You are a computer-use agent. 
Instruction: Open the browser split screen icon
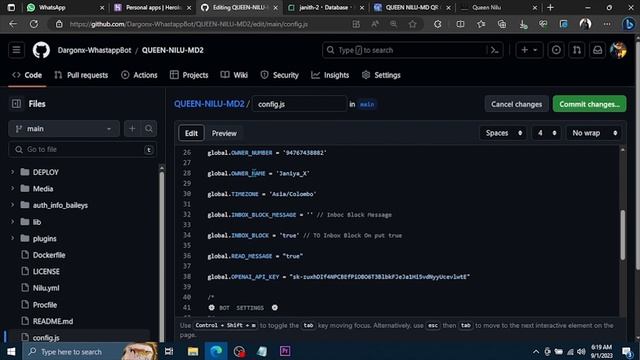click(460, 24)
